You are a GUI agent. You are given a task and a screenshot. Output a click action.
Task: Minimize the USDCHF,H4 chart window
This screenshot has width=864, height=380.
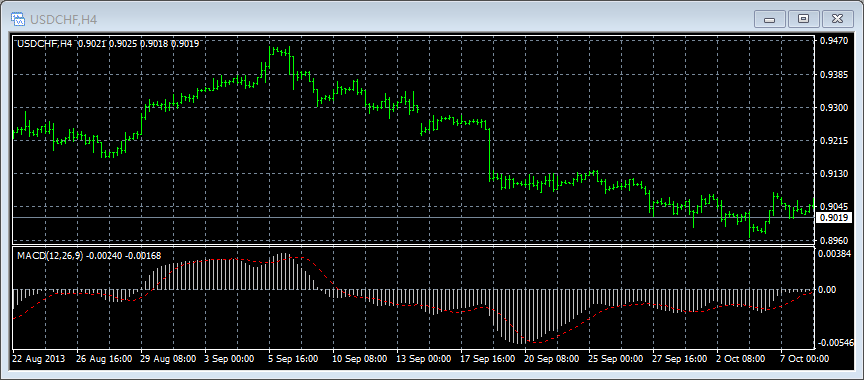coord(769,19)
